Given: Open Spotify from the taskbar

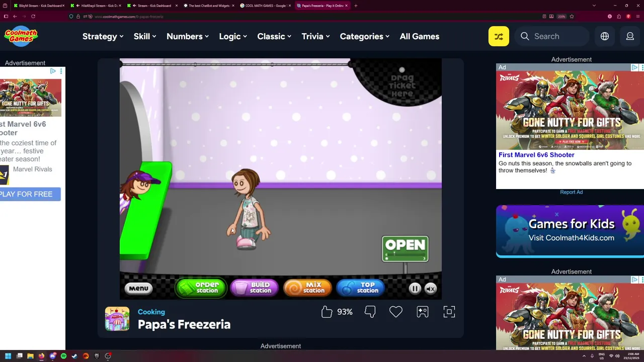Looking at the screenshot, I should tap(63, 356).
